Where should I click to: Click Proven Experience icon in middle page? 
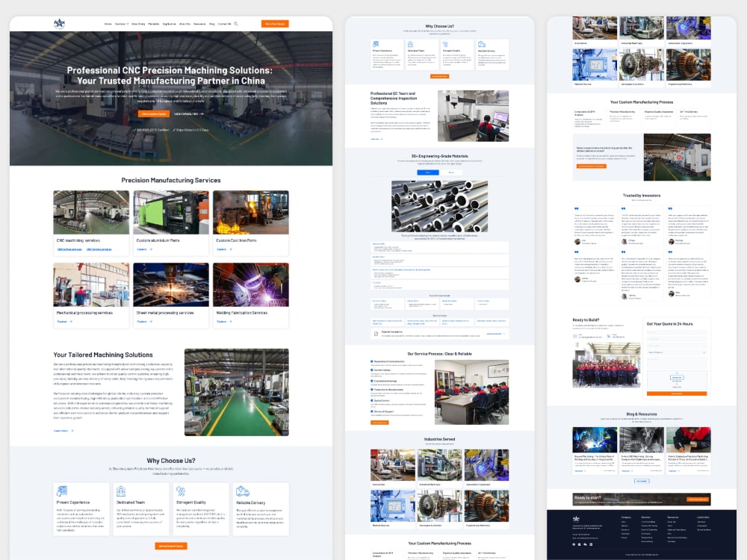pos(376,44)
